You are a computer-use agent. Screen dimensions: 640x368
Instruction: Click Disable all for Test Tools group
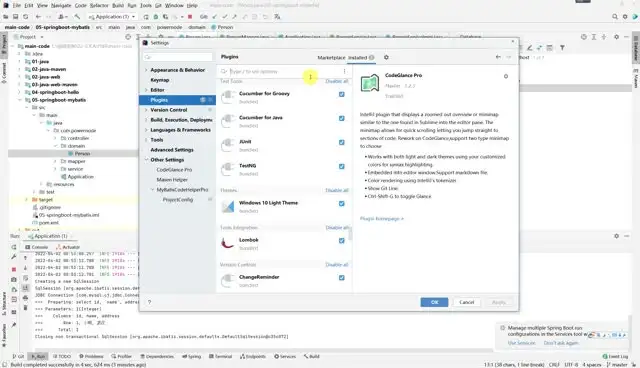(337, 81)
